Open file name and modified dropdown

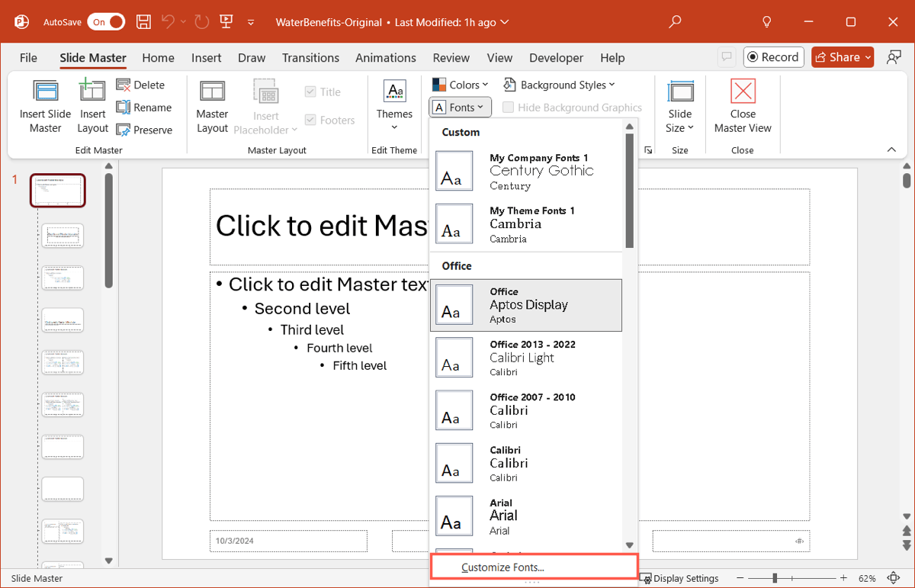coord(392,22)
